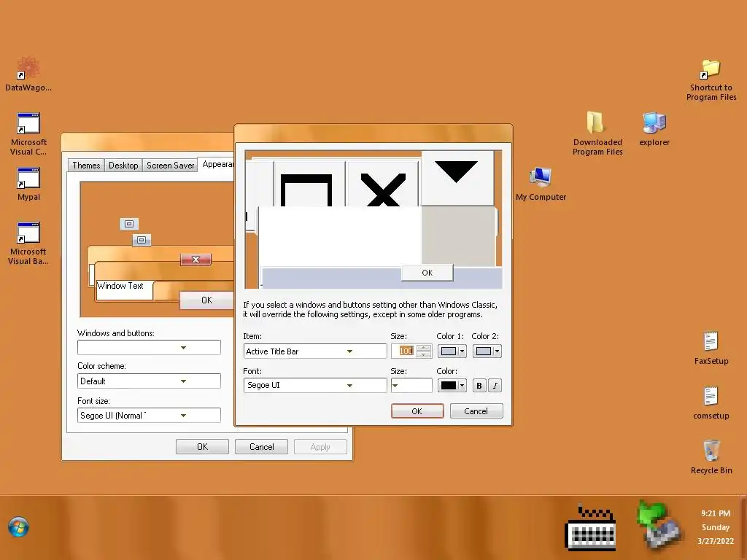The width and height of the screenshot is (747, 560).
Task: Click the black font Color swatch
Action: point(449,385)
